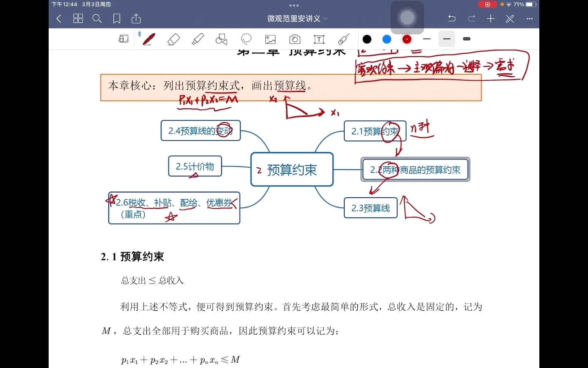
Task: Go back using the left chevron
Action: tap(59, 19)
